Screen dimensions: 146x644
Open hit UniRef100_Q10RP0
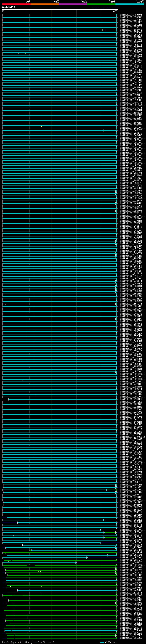point(131,20)
